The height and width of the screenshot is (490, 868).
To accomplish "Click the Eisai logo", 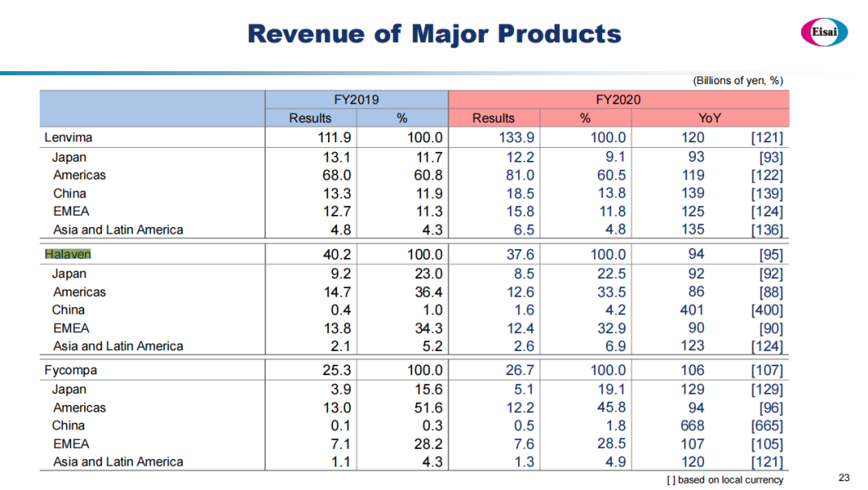I will point(824,32).
